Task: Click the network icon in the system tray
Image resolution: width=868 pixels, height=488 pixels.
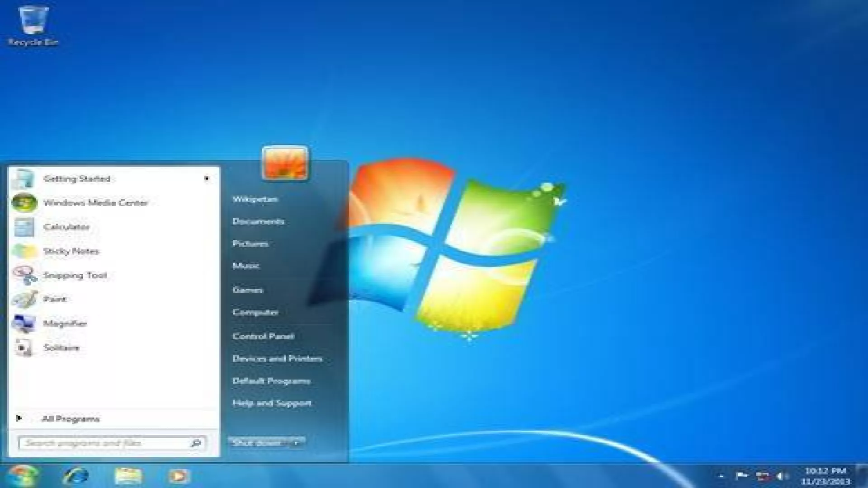Action: click(x=762, y=475)
